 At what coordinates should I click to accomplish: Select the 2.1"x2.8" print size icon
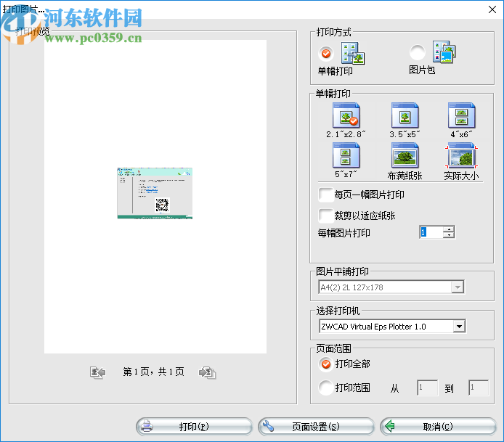pyautogui.click(x=346, y=115)
